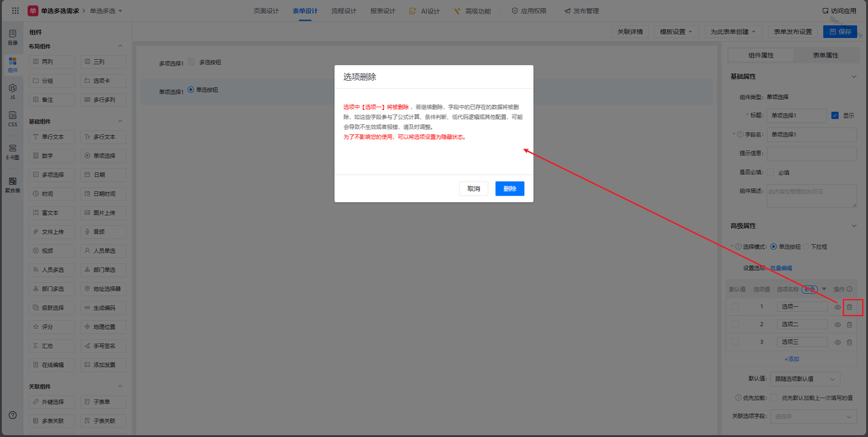Image resolution: width=868 pixels, height=437 pixels.
Task: Switch to the 表单属性 tab
Action: pos(825,55)
